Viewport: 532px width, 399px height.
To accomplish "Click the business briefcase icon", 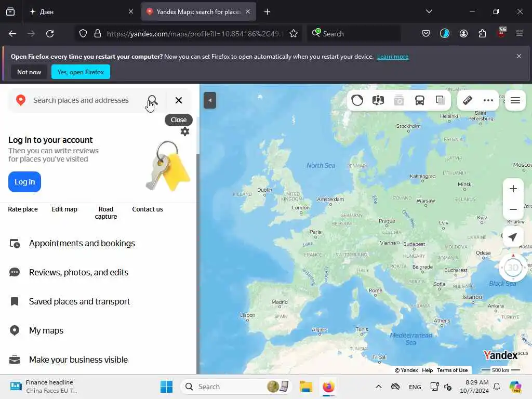I will click(15, 360).
